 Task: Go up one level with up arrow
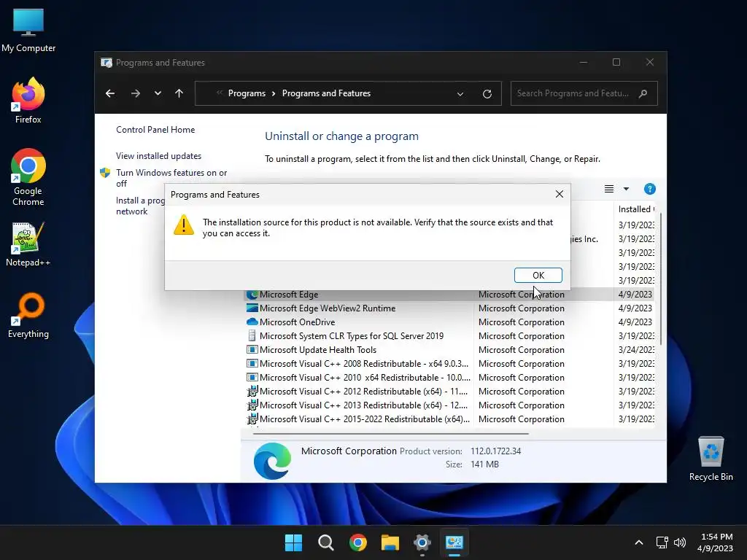coord(179,93)
